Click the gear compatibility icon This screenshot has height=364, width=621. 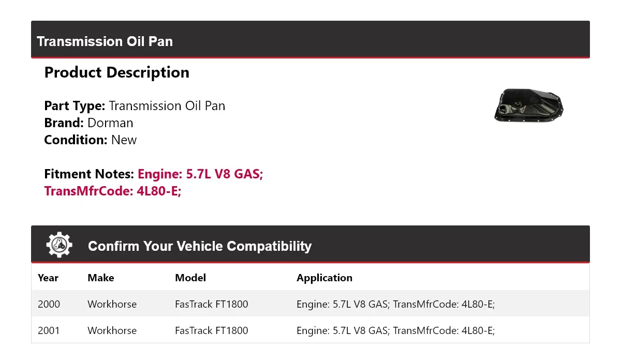[x=60, y=245]
